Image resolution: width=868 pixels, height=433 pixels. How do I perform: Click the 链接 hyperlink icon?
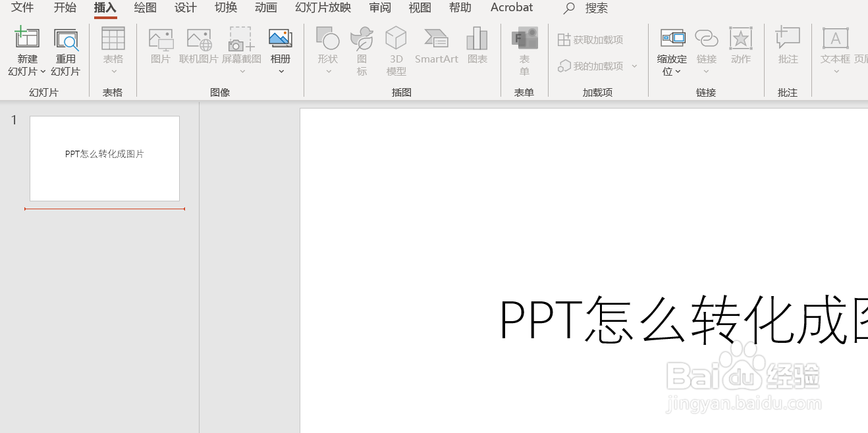click(706, 39)
